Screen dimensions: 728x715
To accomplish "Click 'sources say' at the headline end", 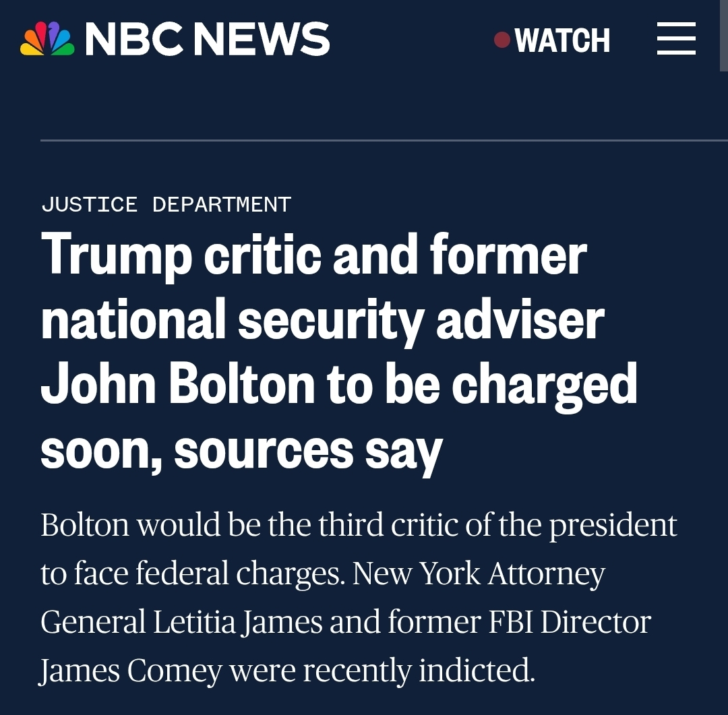I will click(307, 449).
